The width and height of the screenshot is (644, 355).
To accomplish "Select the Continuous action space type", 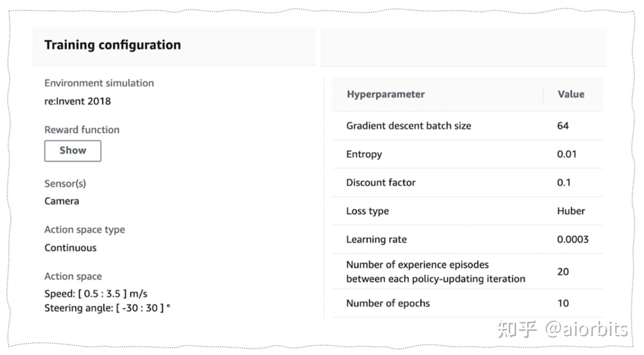I will [x=70, y=248].
